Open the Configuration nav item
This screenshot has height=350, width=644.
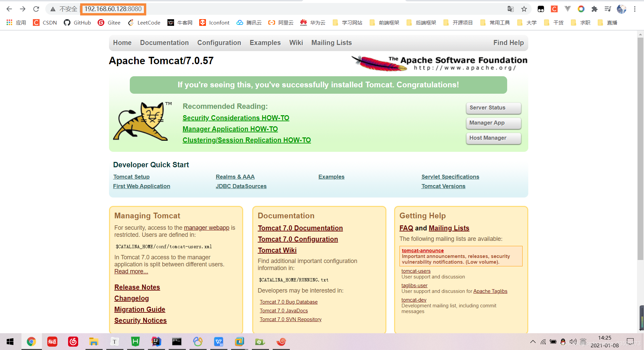click(219, 43)
